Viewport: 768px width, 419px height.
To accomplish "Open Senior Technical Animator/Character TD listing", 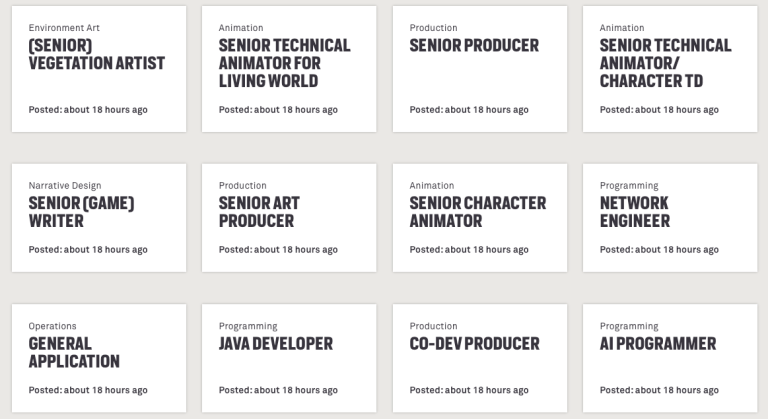I will pyautogui.click(x=670, y=69).
